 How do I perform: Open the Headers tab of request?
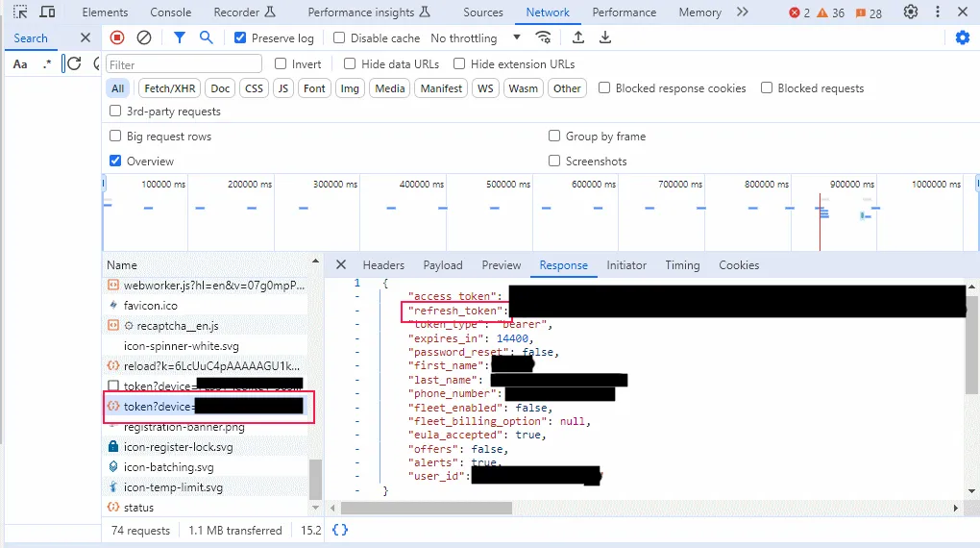[x=383, y=265]
